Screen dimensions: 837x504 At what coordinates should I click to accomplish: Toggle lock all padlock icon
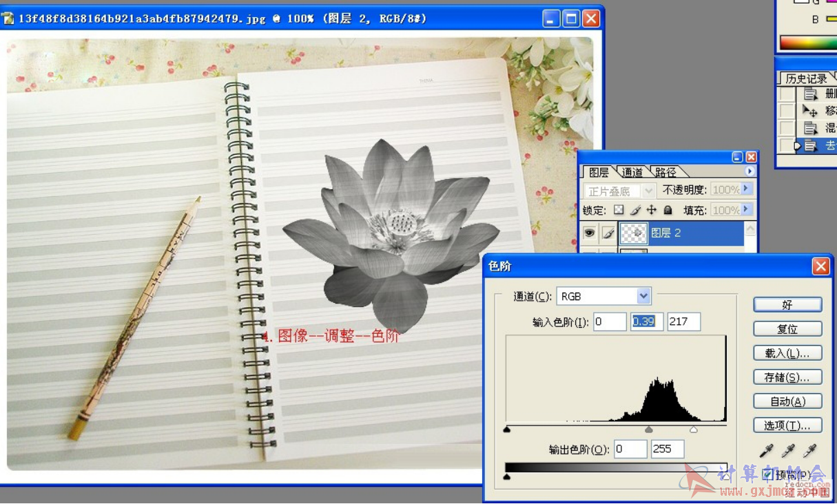668,210
